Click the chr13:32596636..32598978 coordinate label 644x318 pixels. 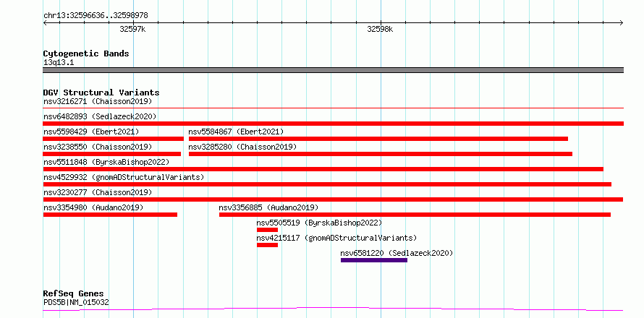(x=96, y=16)
